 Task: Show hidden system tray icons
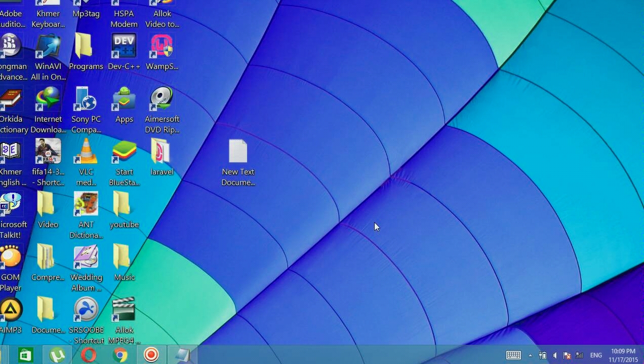[x=530, y=355]
